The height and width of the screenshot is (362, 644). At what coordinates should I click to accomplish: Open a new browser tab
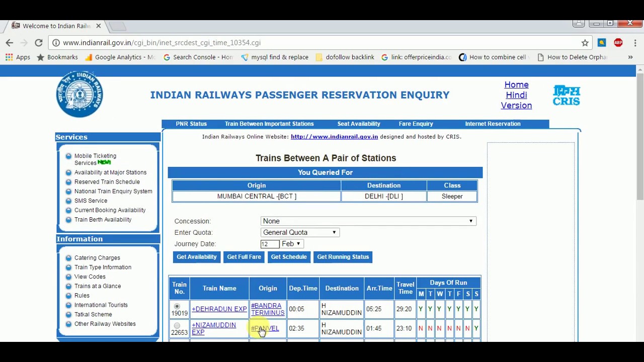tap(117, 26)
